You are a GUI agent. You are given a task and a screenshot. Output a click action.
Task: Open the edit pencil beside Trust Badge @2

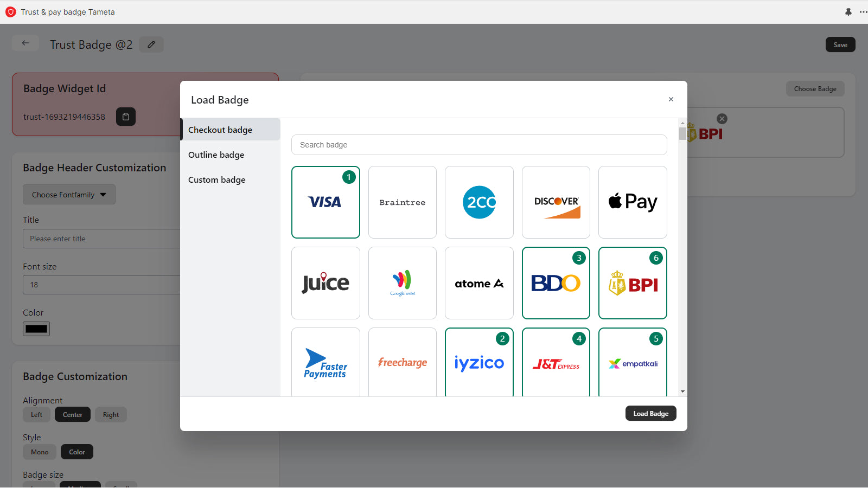[151, 44]
